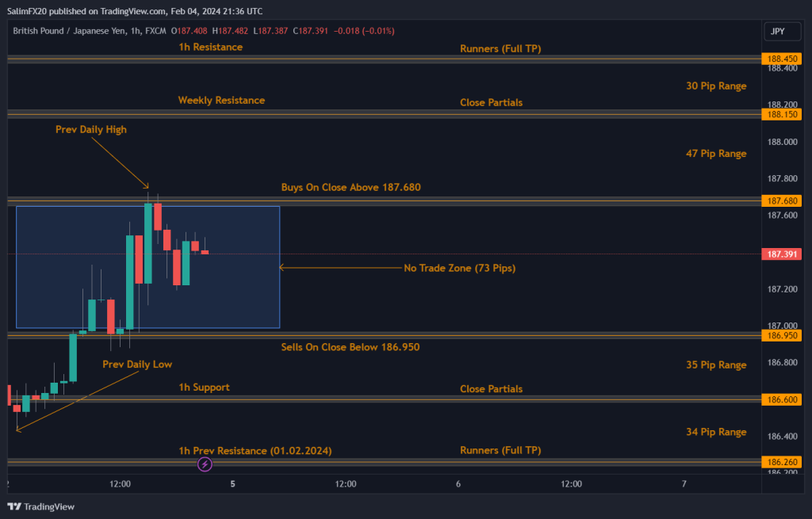This screenshot has width=812, height=519.
Task: Click "Sells On Close Below 186.950" annotation
Action: (350, 347)
